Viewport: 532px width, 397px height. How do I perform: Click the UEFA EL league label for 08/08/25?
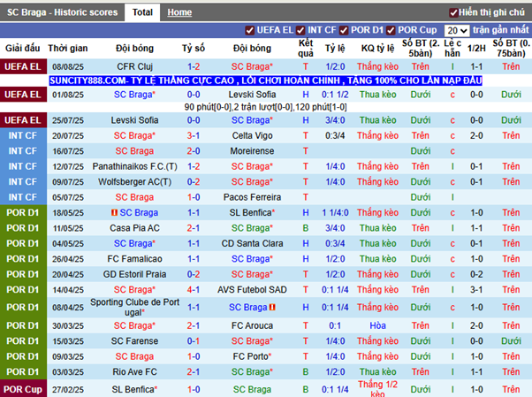tap(23, 66)
